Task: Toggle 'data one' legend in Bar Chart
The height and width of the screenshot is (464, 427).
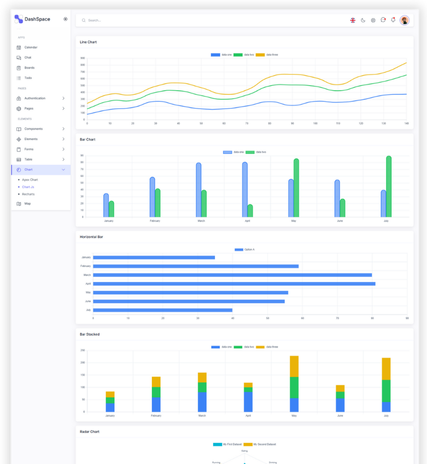Action: [x=233, y=152]
